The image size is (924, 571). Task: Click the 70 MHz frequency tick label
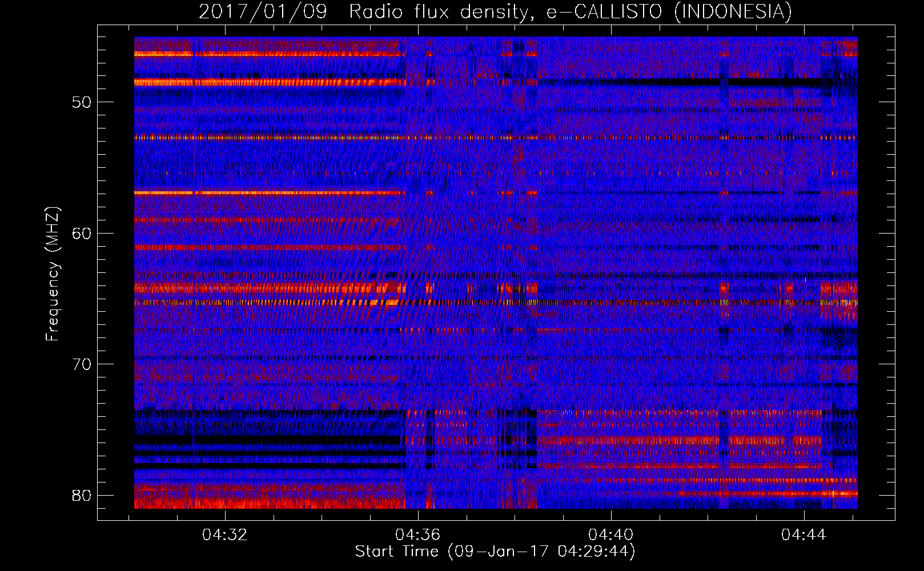(82, 364)
